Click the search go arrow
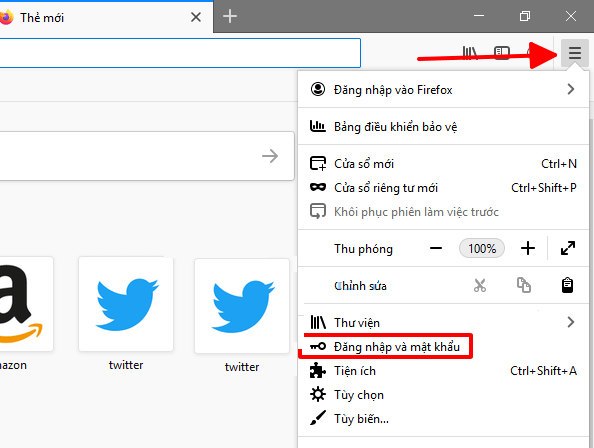 270,156
